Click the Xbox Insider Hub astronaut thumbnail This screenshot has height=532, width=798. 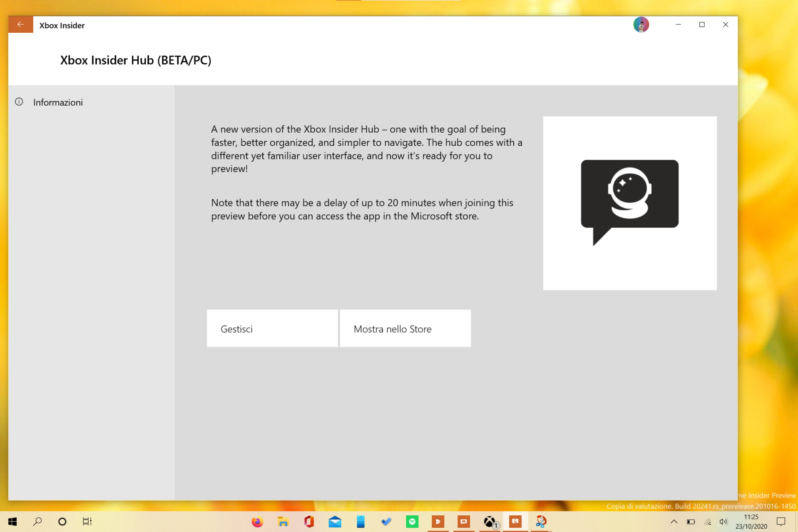click(630, 203)
